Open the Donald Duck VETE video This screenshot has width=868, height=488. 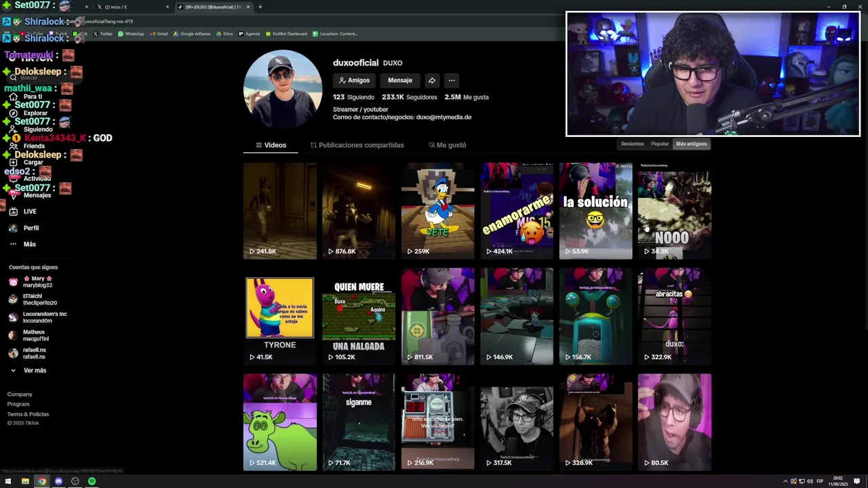(437, 211)
